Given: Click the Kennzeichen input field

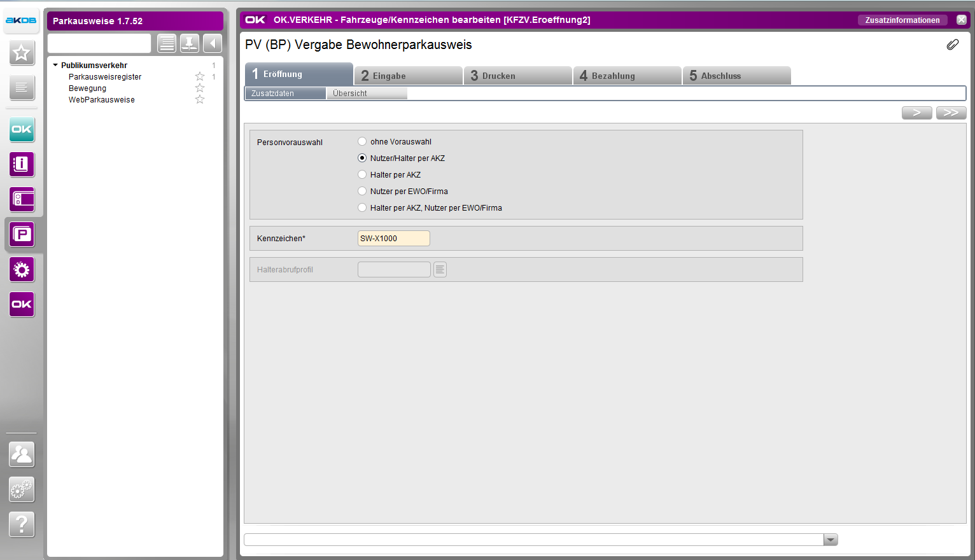Looking at the screenshot, I should point(393,239).
